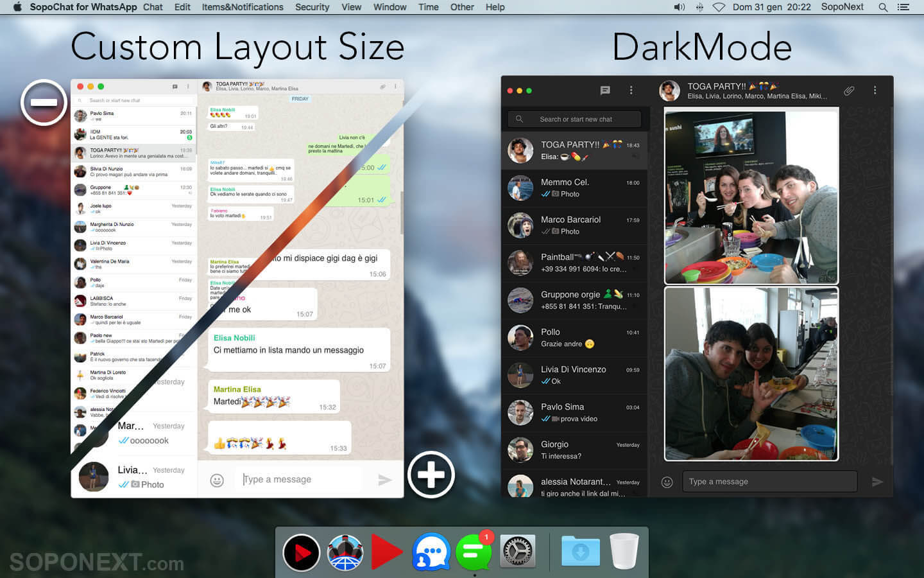
Task: Open the Downloads folder in the Dock
Action: [581, 552]
